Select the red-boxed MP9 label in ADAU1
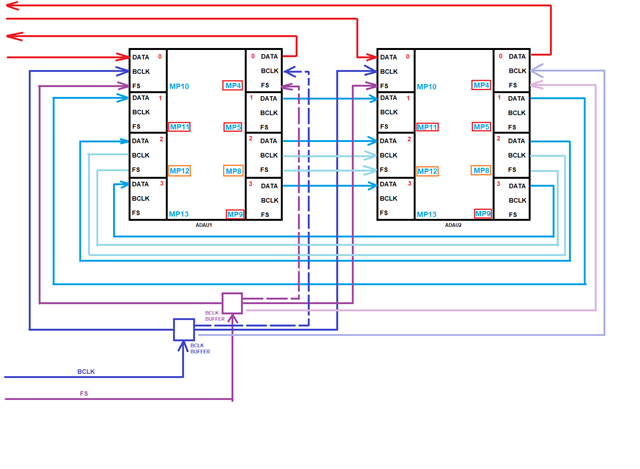The height and width of the screenshot is (469, 640). [x=235, y=214]
